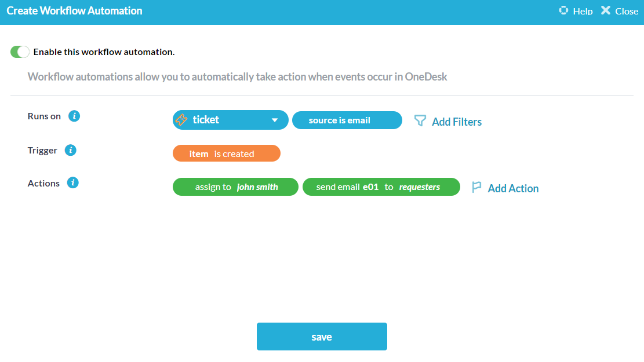Viewport: 644px width, 362px height.
Task: Click the Help gear icon
Action: click(563, 10)
